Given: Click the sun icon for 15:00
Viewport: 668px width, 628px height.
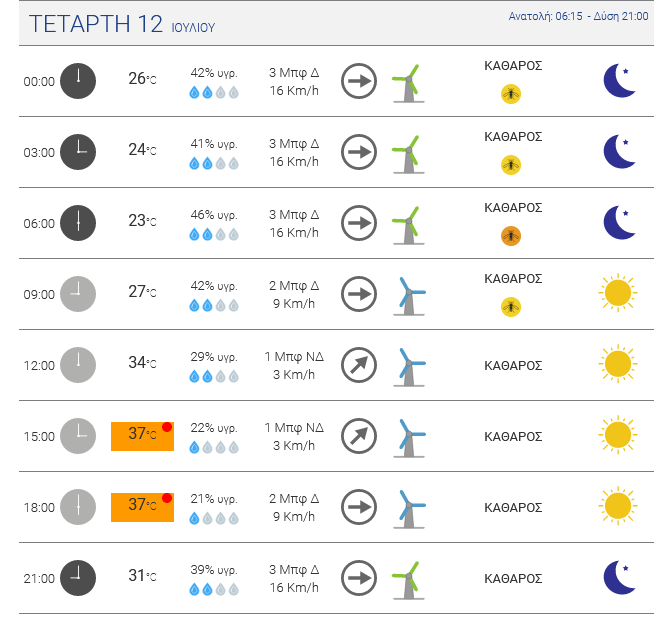Looking at the screenshot, I should coord(617,435).
